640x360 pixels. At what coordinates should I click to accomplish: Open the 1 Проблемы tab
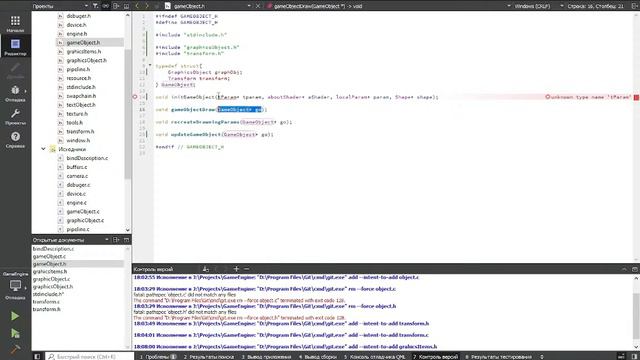pos(158,356)
